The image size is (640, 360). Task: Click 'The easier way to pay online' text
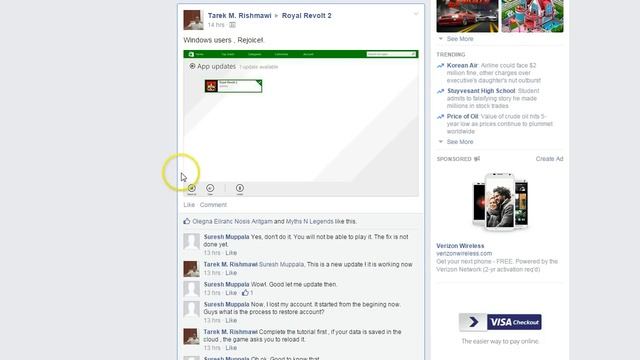(500, 341)
